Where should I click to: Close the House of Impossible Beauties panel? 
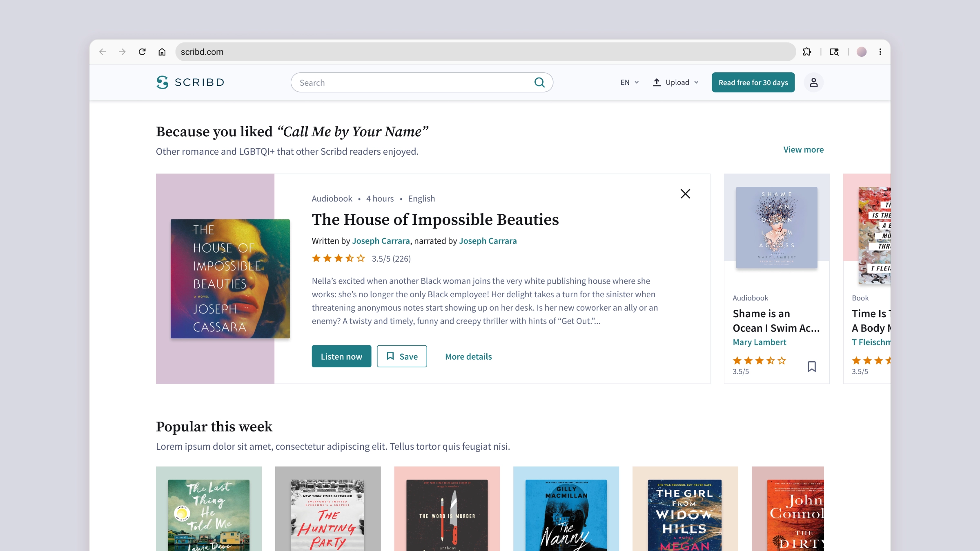(685, 193)
